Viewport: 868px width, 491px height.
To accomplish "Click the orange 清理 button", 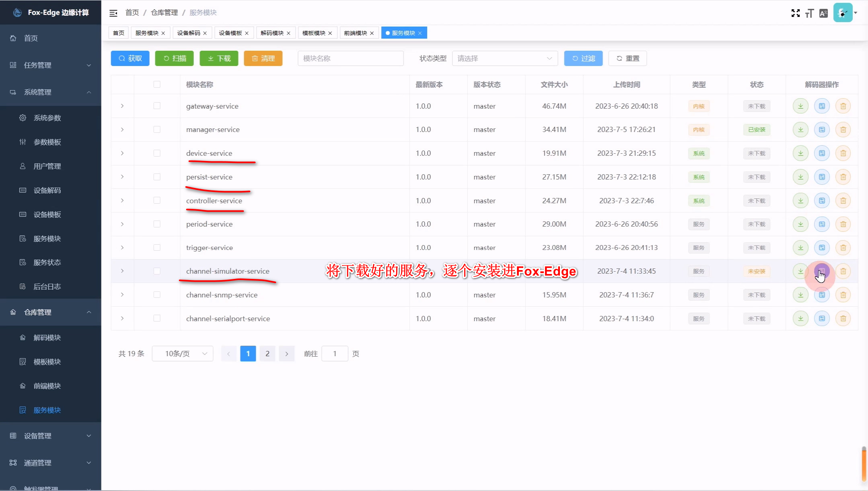I will (x=263, y=58).
